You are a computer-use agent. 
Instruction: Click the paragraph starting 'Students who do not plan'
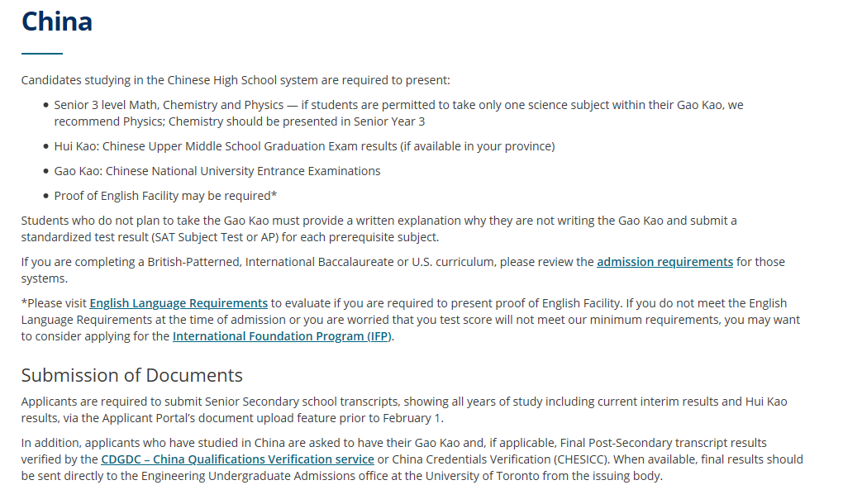(331, 221)
